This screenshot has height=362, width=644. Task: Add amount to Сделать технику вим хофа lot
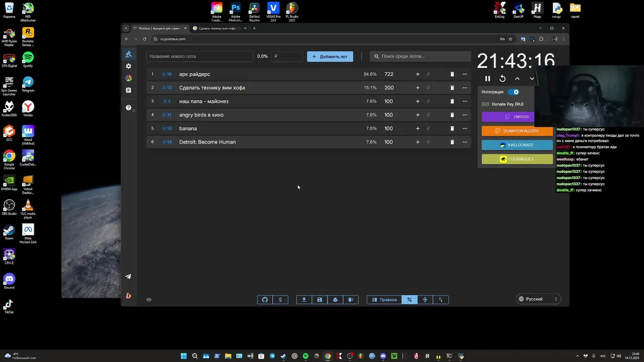(x=418, y=87)
